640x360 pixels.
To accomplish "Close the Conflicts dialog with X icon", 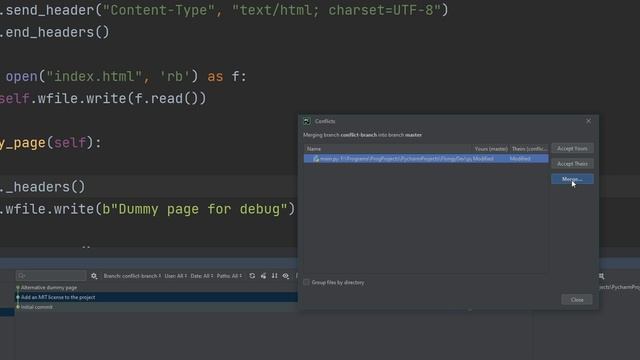I will [588, 121].
